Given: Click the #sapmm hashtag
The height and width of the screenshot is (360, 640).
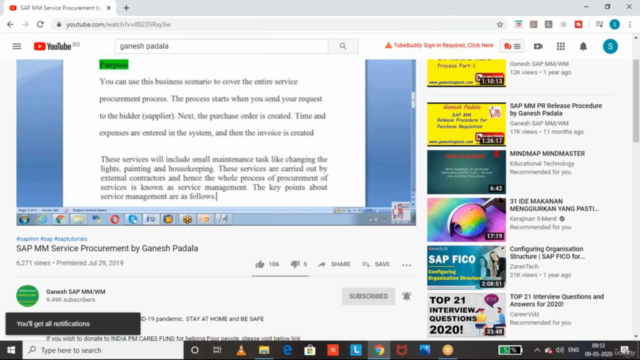Looking at the screenshot, I should tap(27, 239).
